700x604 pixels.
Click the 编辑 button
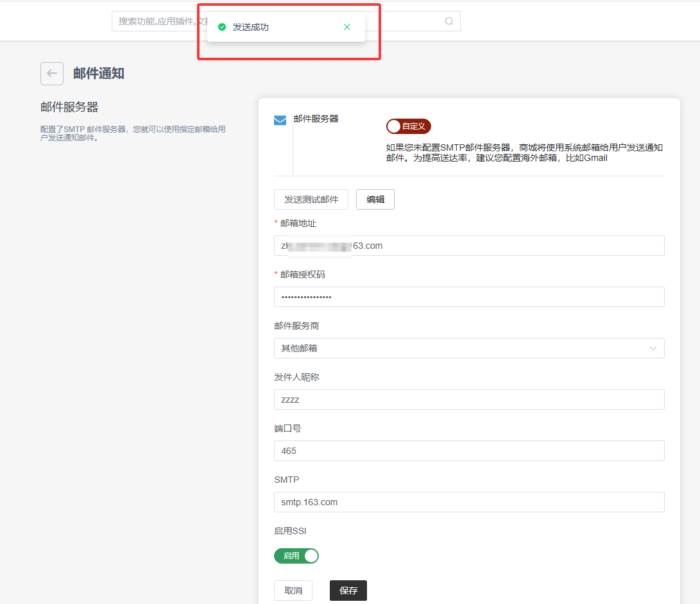(375, 199)
